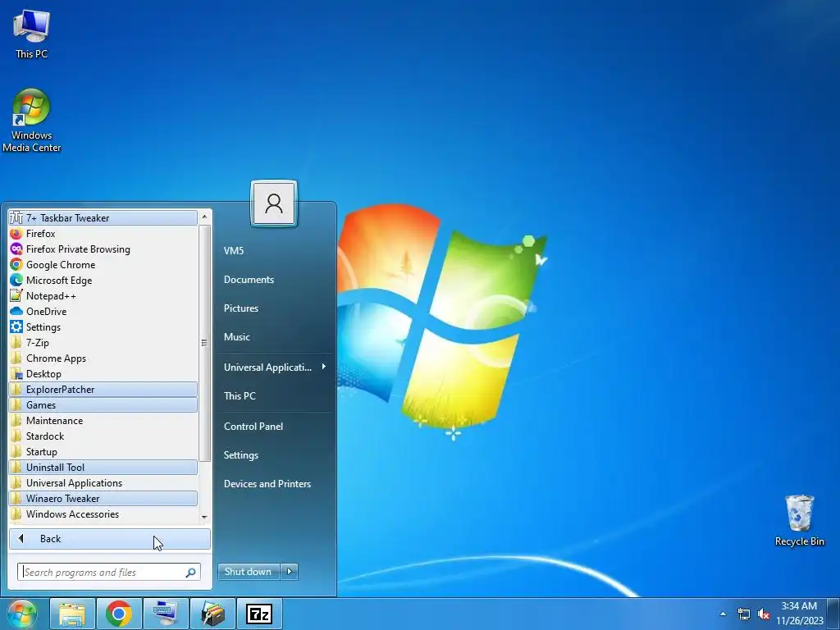Expand the Stardock folder
Viewport: 840px width, 630px height.
click(103, 436)
